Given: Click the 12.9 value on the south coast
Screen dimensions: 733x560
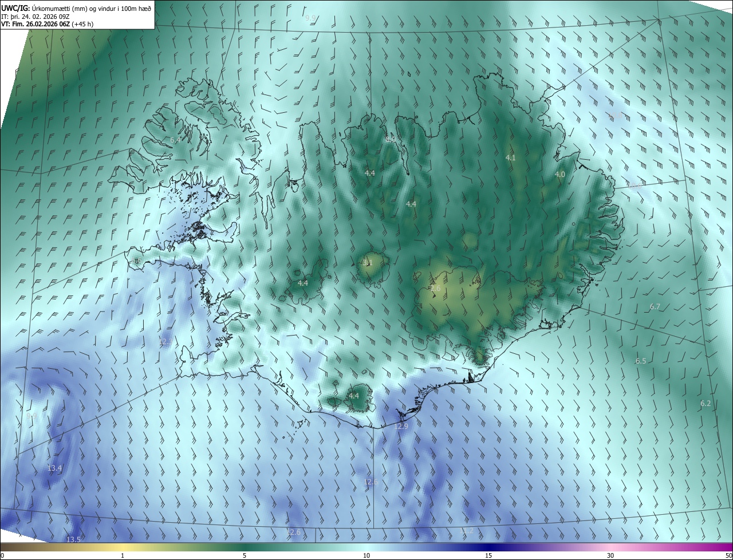Looking at the screenshot, I should tap(401, 427).
